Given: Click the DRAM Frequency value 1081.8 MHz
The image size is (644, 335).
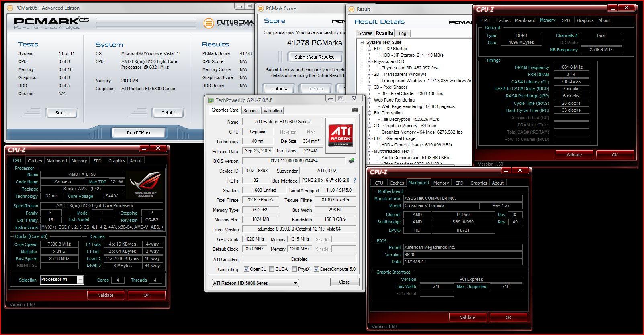Looking at the screenshot, I should (x=571, y=67).
